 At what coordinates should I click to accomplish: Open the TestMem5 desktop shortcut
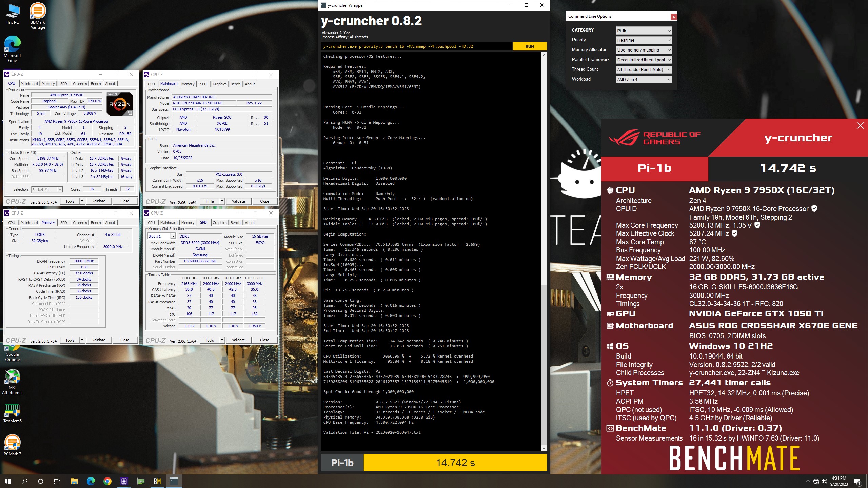[12, 413]
